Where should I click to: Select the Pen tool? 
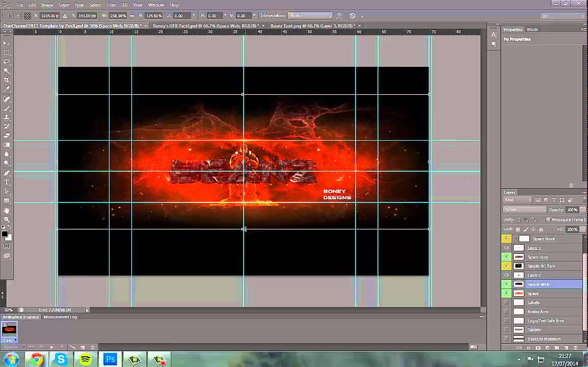click(x=7, y=173)
